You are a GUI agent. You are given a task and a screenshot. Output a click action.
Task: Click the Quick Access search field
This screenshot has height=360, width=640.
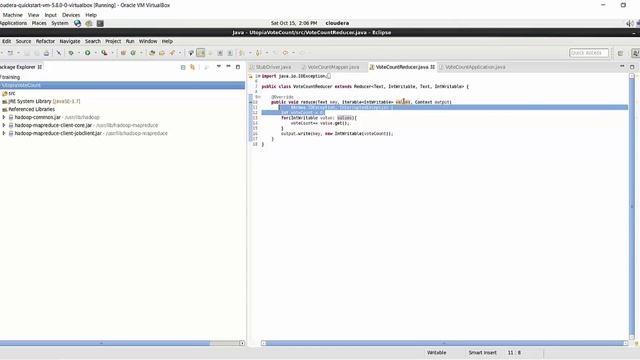click(589, 53)
